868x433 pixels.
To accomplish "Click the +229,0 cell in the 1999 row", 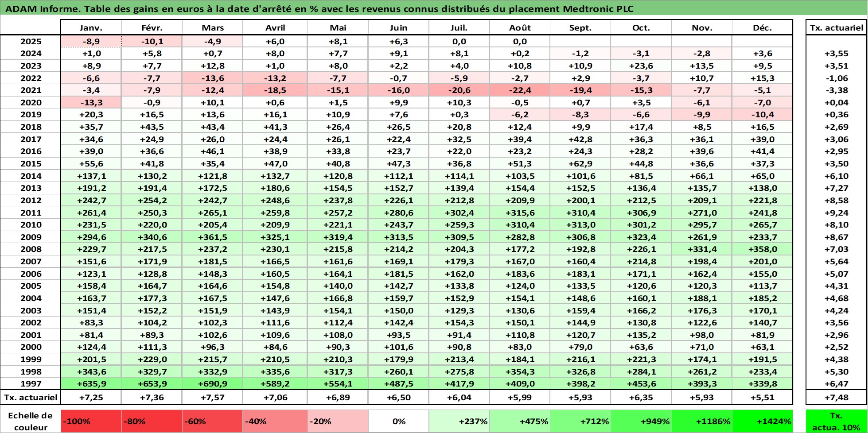I will 152,360.
